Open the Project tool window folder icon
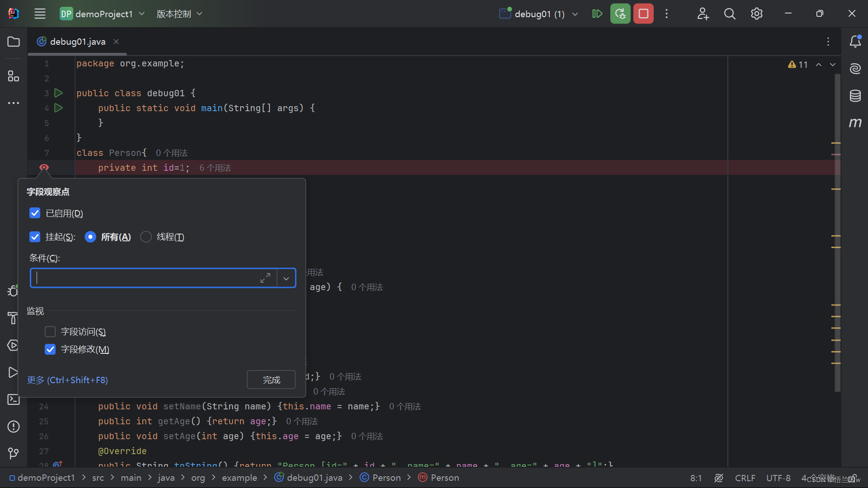Image resolution: width=868 pixels, height=488 pixels. pyautogui.click(x=14, y=42)
